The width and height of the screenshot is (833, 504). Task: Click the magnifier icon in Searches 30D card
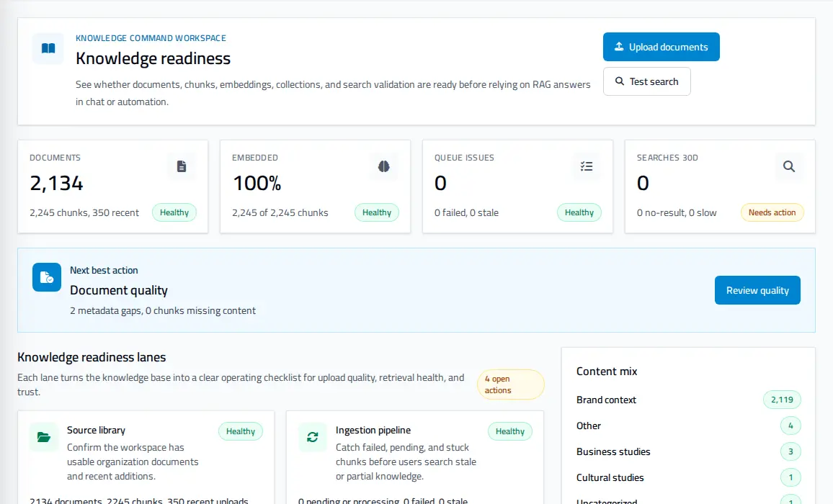click(x=789, y=166)
